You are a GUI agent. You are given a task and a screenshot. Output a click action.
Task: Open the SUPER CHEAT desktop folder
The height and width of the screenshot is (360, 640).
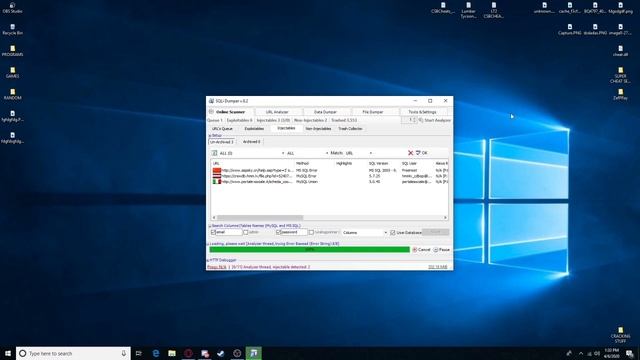coord(620,76)
